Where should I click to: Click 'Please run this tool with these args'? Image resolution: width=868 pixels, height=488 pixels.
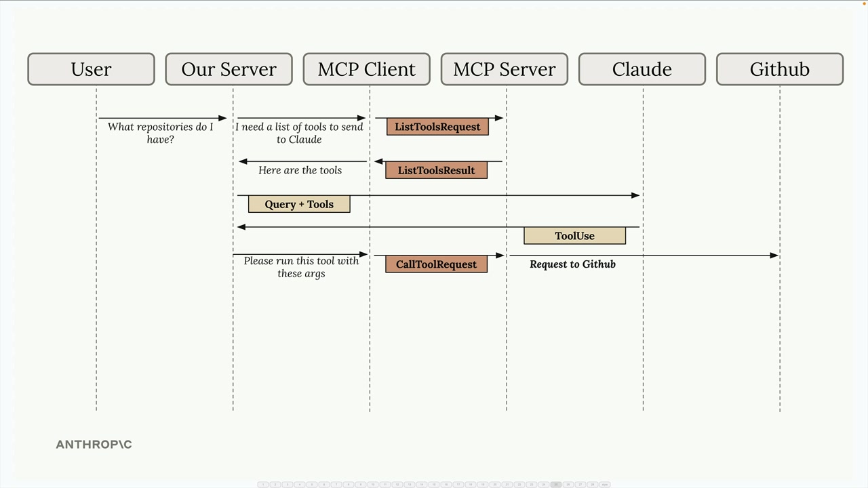click(301, 267)
